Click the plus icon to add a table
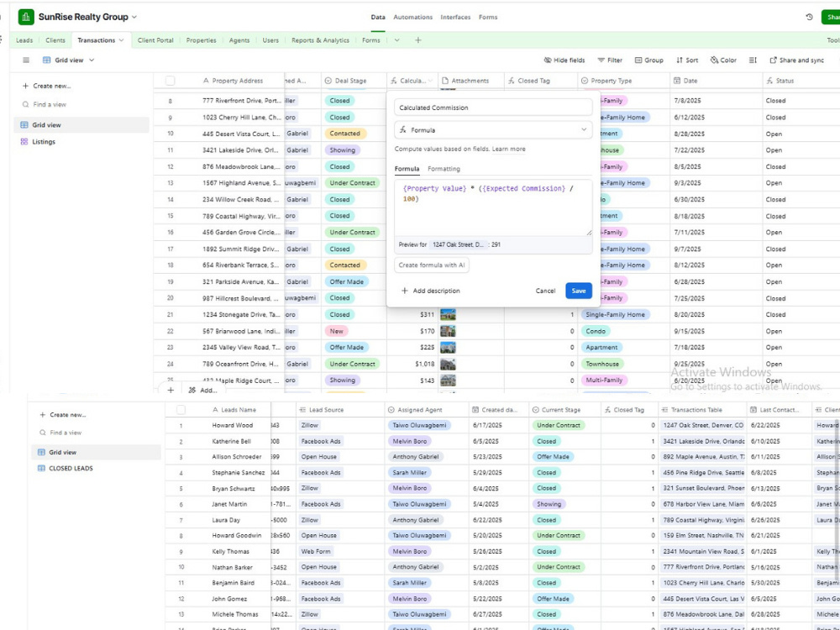The image size is (840, 630). pos(417,40)
